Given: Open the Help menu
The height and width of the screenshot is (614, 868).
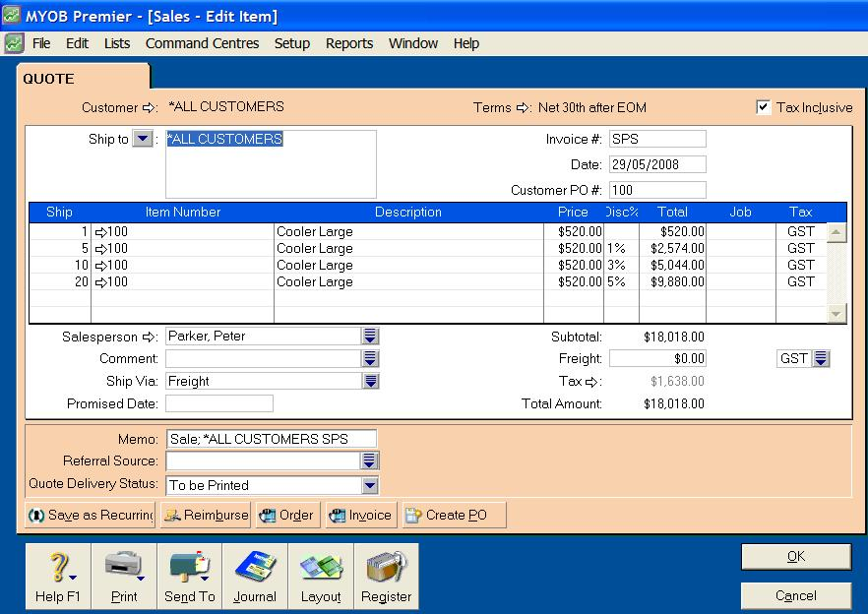Looking at the screenshot, I should click(466, 43).
